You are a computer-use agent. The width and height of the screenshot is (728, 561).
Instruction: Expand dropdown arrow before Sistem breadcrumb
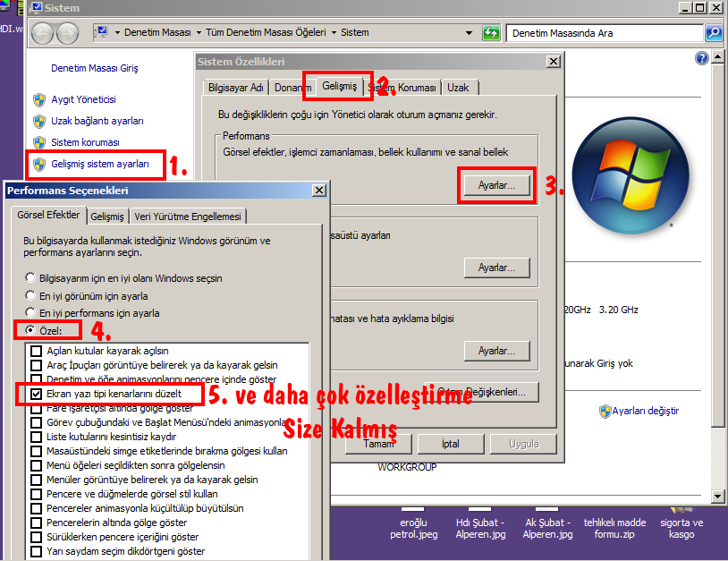click(334, 32)
